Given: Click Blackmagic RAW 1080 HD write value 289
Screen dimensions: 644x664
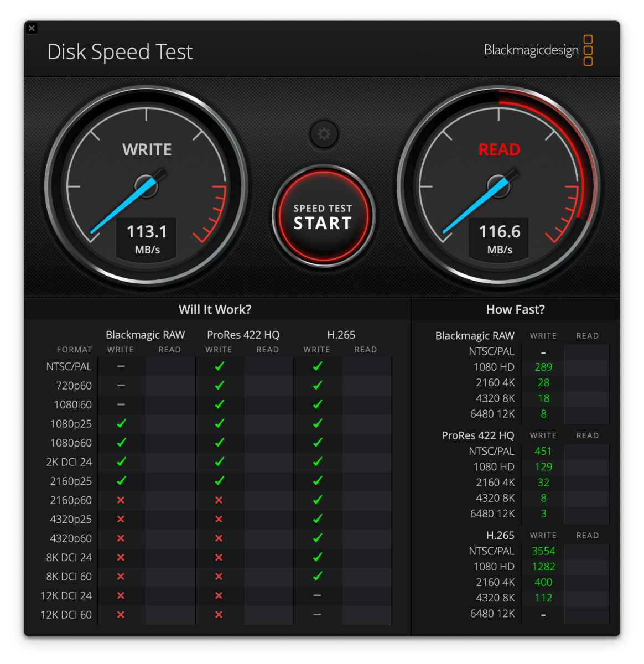Looking at the screenshot, I should click(543, 367).
